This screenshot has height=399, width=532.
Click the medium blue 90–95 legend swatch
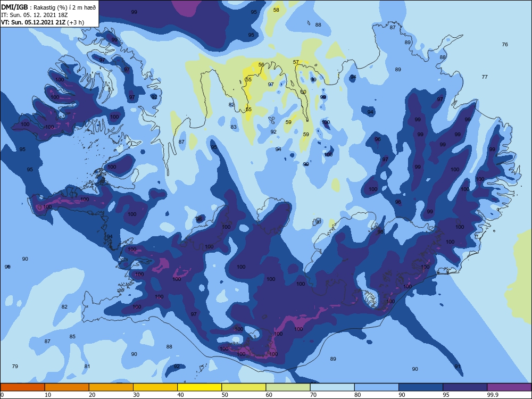tap(421, 387)
